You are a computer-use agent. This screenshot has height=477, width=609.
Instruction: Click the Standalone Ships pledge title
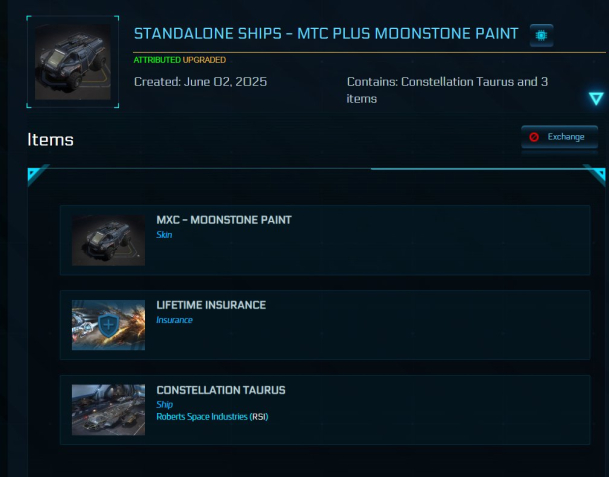[x=326, y=35]
